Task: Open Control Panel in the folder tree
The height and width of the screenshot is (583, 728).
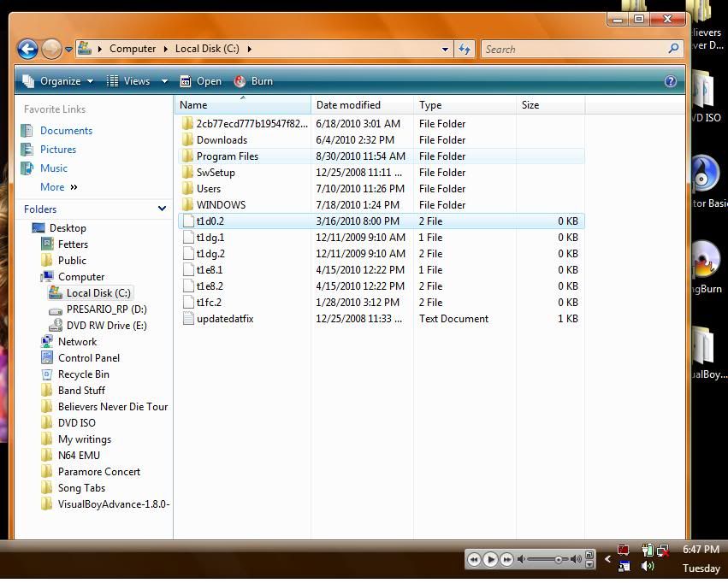Action: tap(89, 358)
